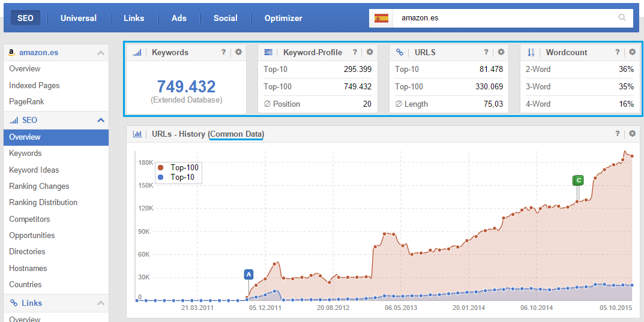This screenshot has height=322, width=644.
Task: Click the bar chart icon beside URLs - History
Action: point(137,134)
